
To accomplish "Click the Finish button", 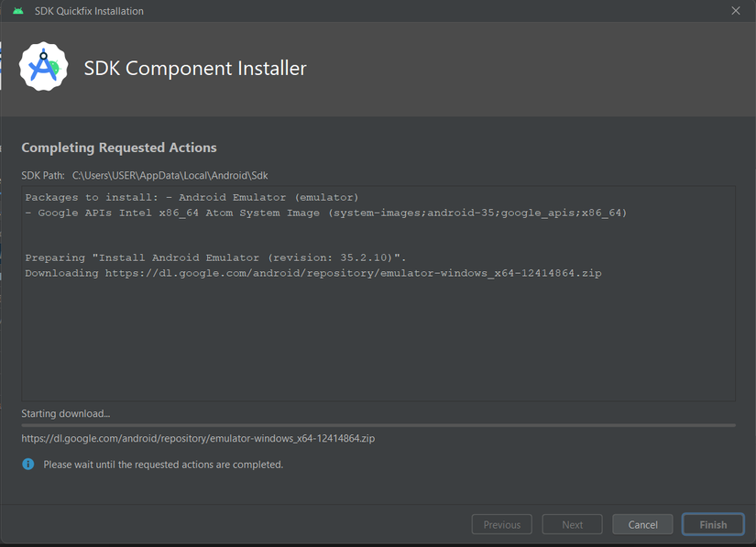I will coord(713,524).
